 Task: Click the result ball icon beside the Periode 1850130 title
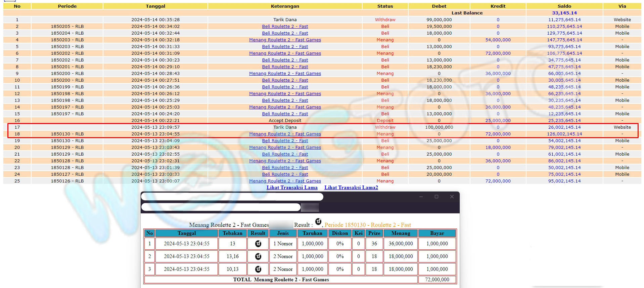[x=318, y=221]
